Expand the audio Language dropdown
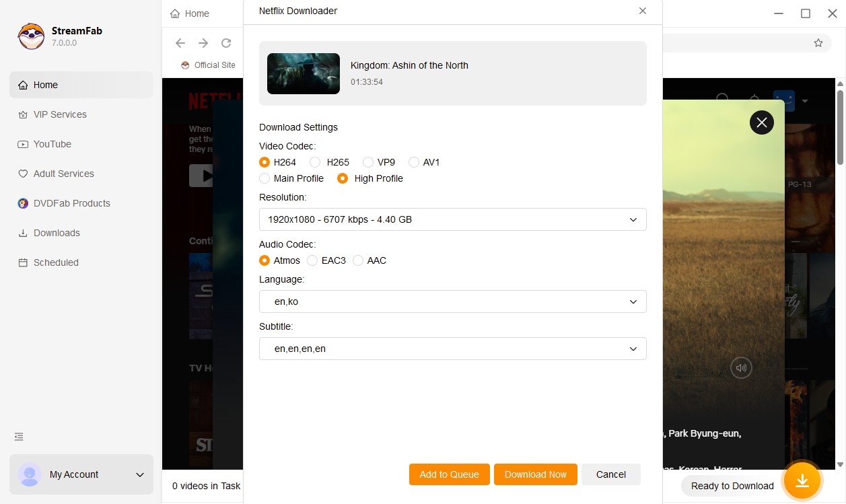Screen dimensions: 846x504 [x=452, y=301]
